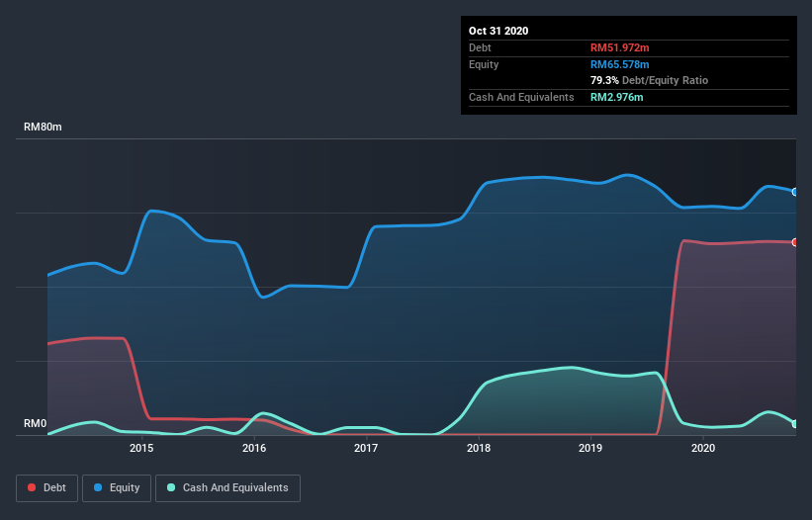Click the 2016 x-axis label
Screen dimensions: 812x520
(254, 448)
